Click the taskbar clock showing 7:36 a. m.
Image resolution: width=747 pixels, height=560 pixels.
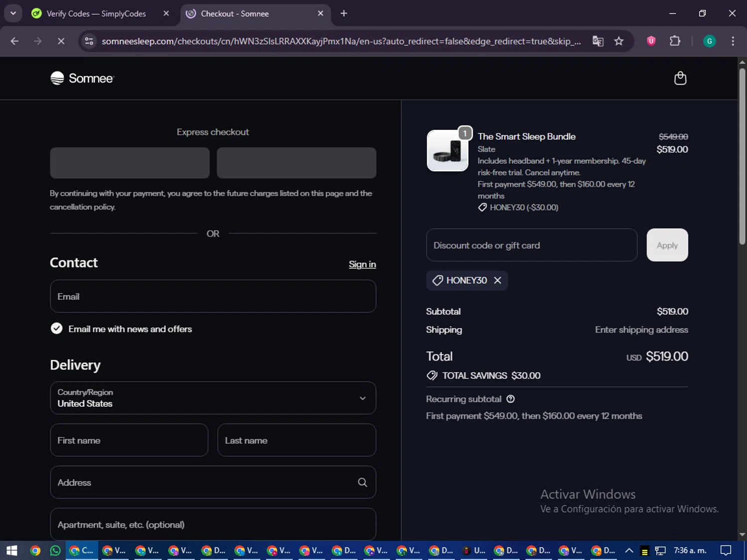(x=690, y=550)
